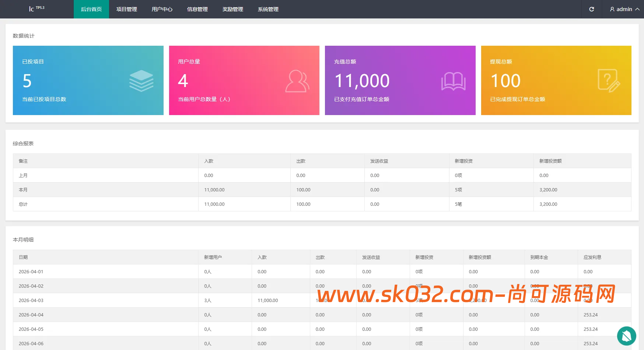Open the 奖励管理 menu
The height and width of the screenshot is (350, 644).
pos(233,9)
